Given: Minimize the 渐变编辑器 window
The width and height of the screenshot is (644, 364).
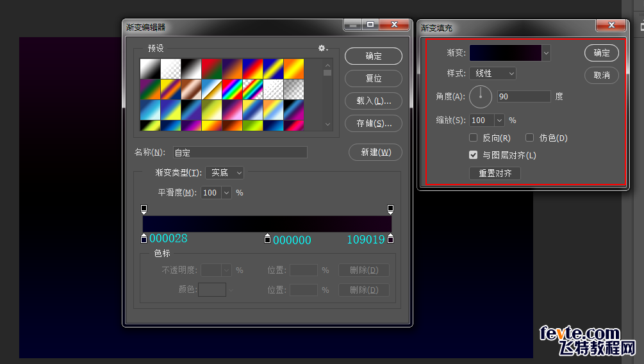Looking at the screenshot, I should coord(352,24).
